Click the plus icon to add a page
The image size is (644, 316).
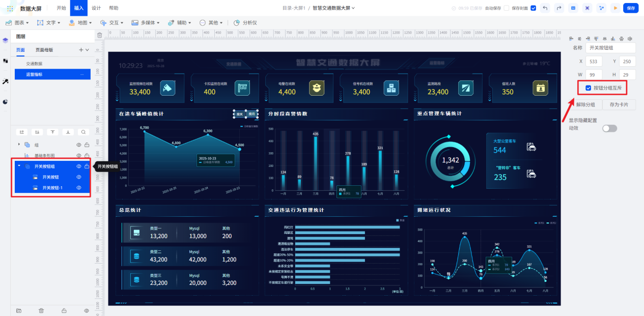point(80,50)
